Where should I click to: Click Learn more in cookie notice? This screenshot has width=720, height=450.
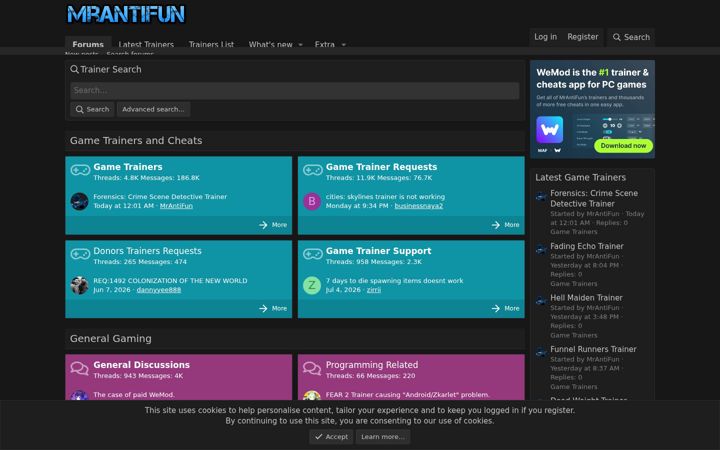click(x=383, y=437)
